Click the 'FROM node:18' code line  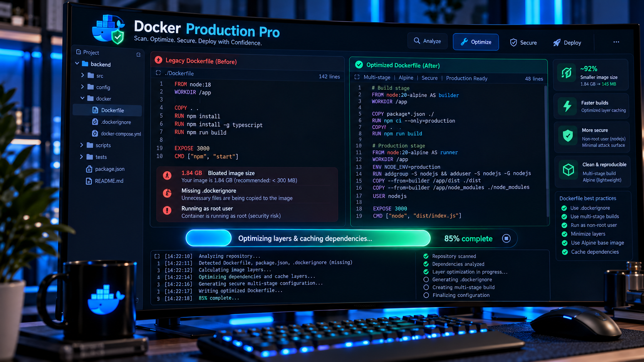click(x=193, y=84)
